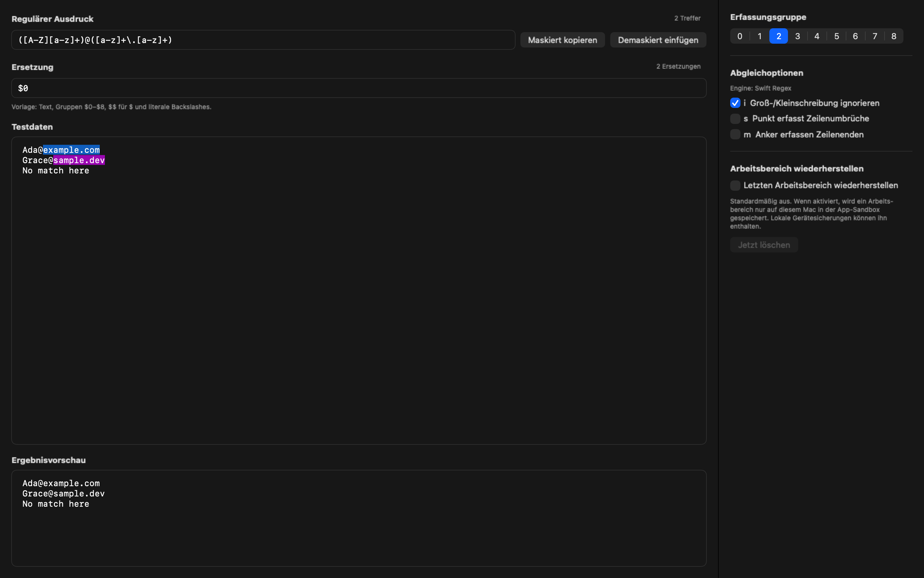Select capture group 2

tap(779, 36)
